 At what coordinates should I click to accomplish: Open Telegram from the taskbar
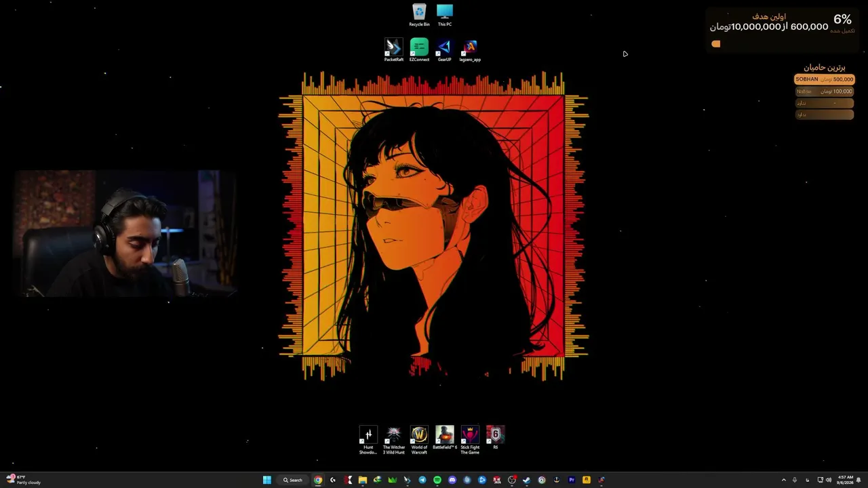(422, 480)
